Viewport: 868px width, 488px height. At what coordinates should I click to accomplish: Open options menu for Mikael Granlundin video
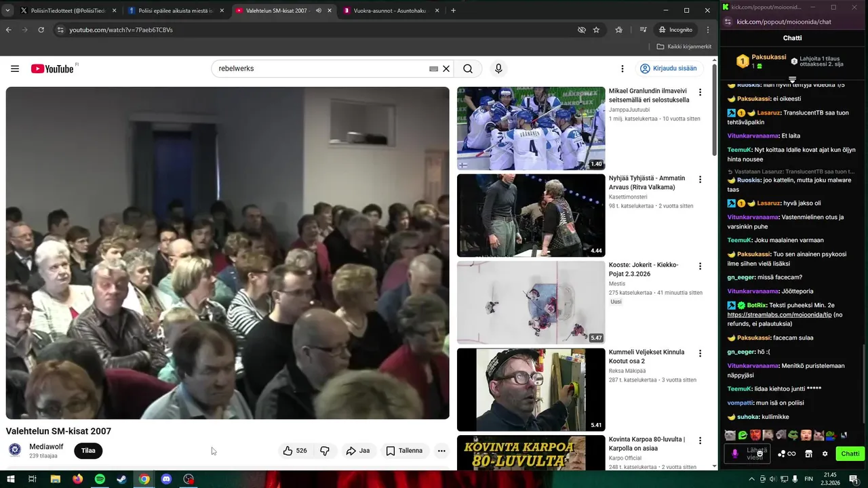(x=701, y=92)
